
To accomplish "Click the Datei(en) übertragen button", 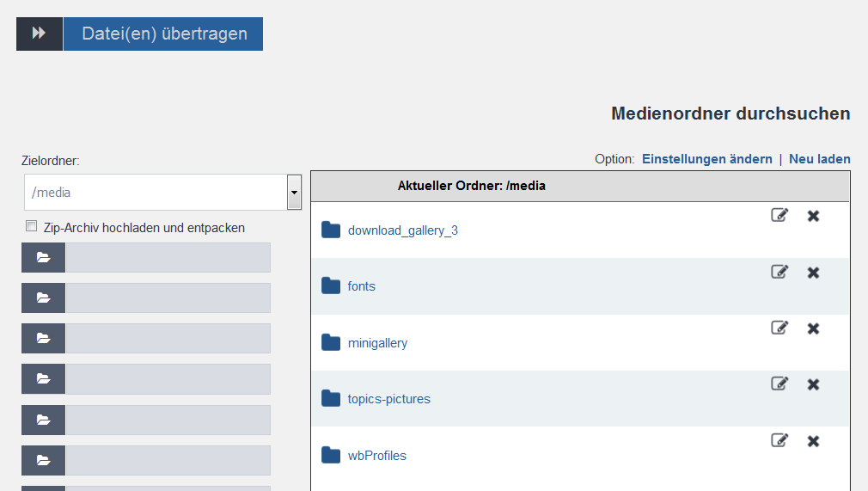I will (x=163, y=34).
